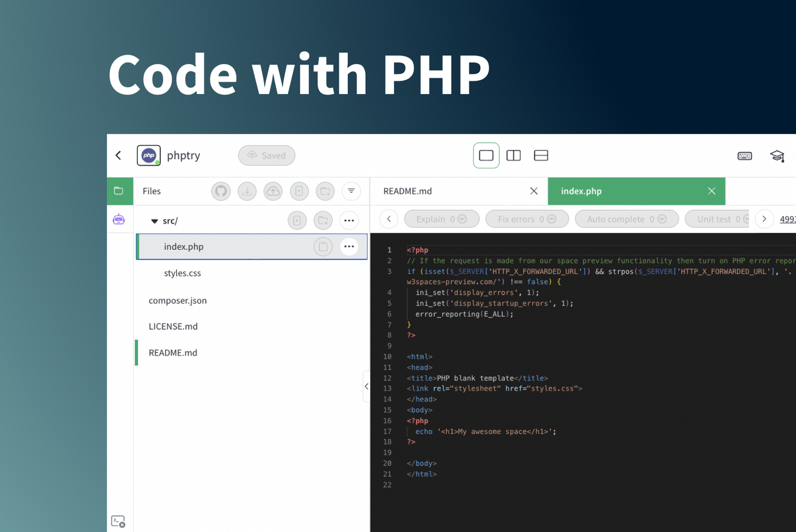Switch to horizontal split layout
Screen dimensions: 796x532
pos(541,155)
